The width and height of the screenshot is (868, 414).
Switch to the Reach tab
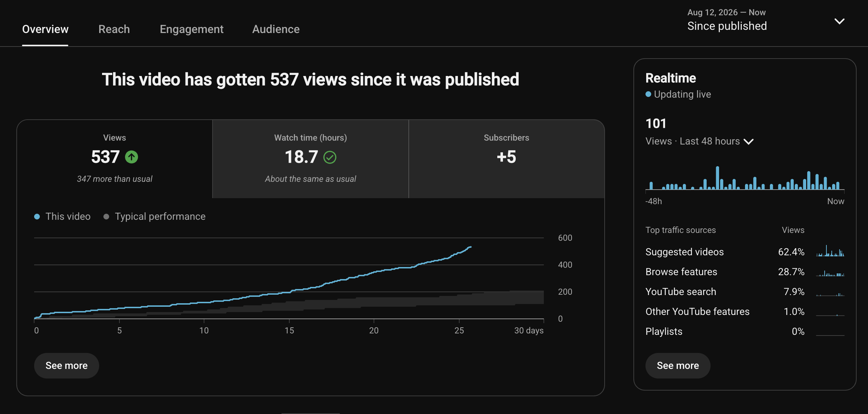[114, 29]
